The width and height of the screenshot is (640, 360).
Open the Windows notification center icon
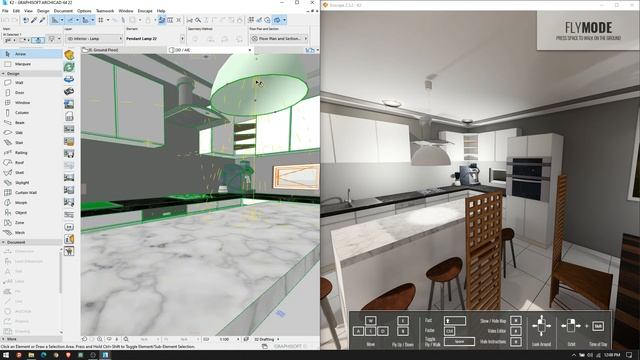coord(629,355)
